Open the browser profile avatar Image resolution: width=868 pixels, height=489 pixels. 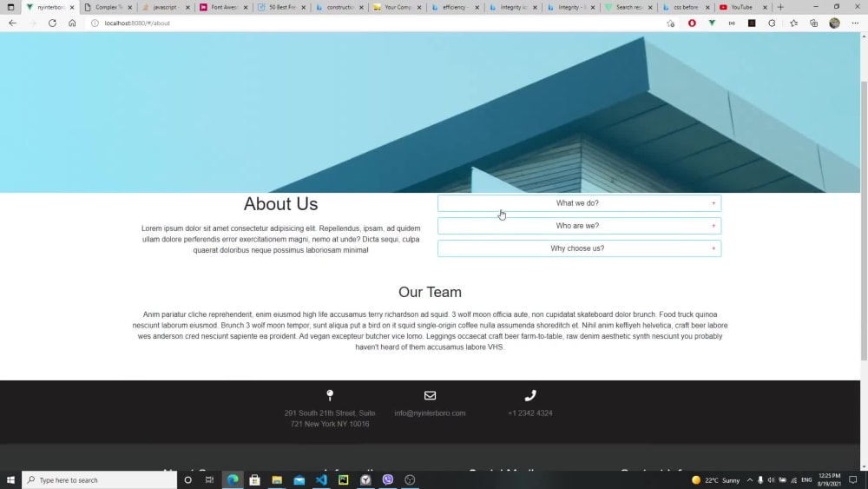pos(834,23)
